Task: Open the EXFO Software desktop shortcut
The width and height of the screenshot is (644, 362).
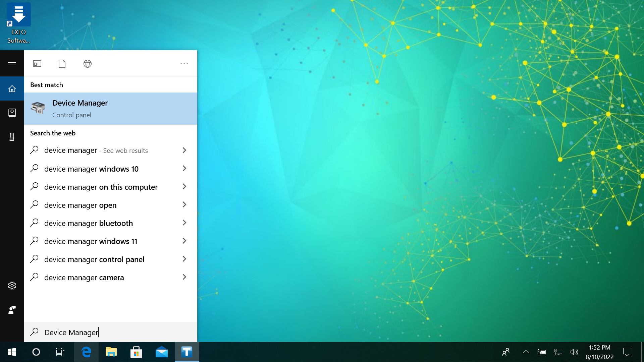Action: click(18, 23)
